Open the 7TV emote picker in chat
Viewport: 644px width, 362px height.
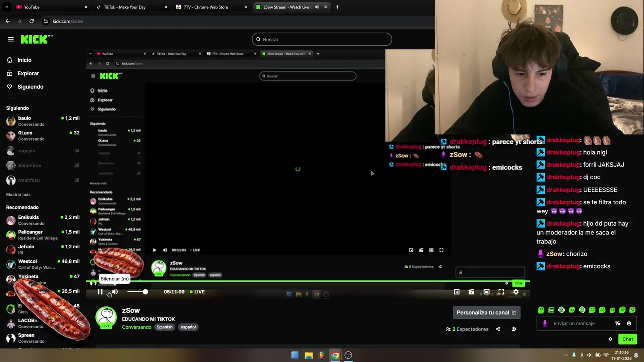(618, 323)
